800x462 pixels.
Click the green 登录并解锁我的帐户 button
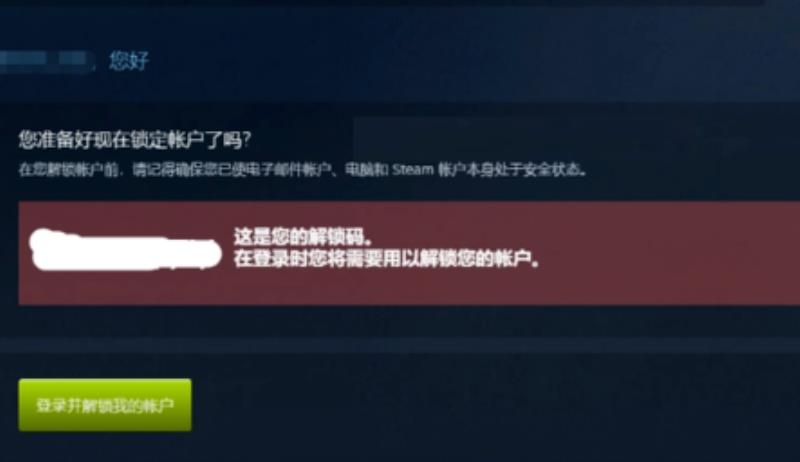(105, 405)
